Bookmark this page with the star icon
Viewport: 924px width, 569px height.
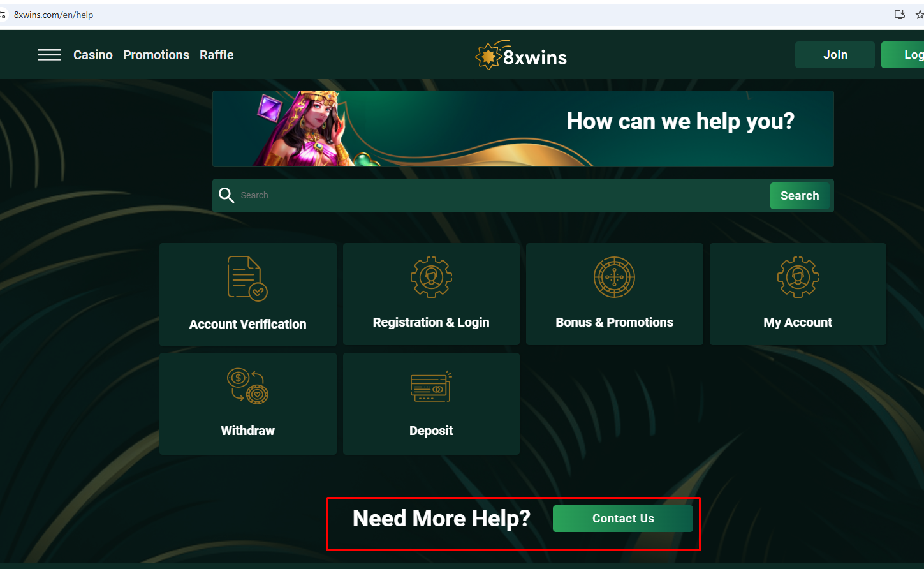[x=919, y=15]
